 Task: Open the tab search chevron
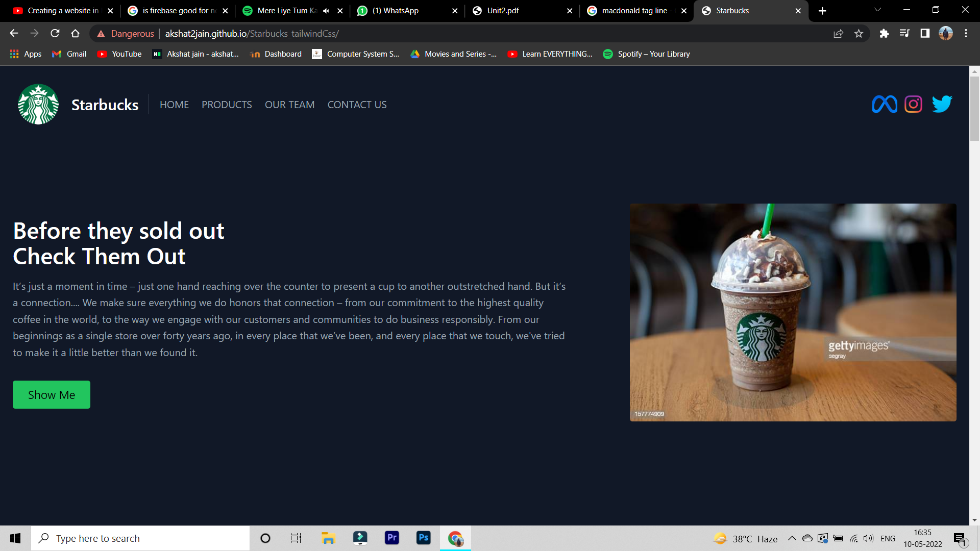click(x=877, y=10)
